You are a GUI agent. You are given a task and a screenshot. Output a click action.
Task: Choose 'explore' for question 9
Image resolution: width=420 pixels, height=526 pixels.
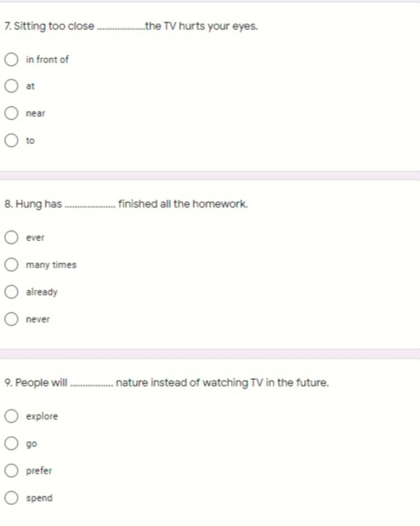[11, 416]
